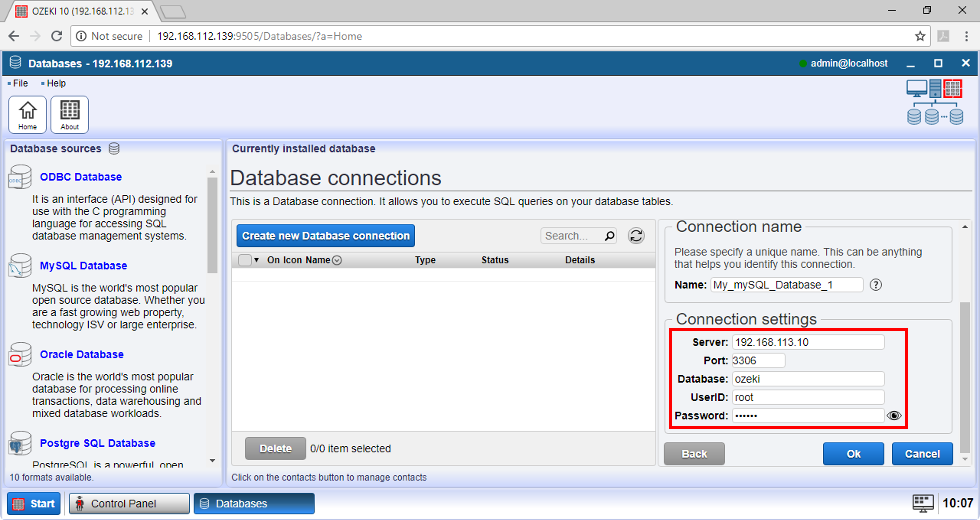Screen dimensions: 980x520
Task: Open the About toolbar icon
Action: click(x=69, y=114)
